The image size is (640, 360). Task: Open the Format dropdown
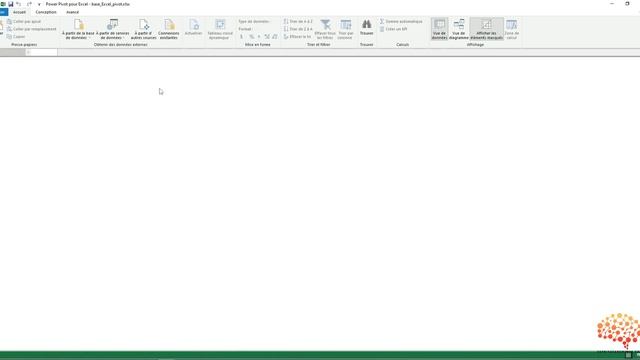[246, 29]
